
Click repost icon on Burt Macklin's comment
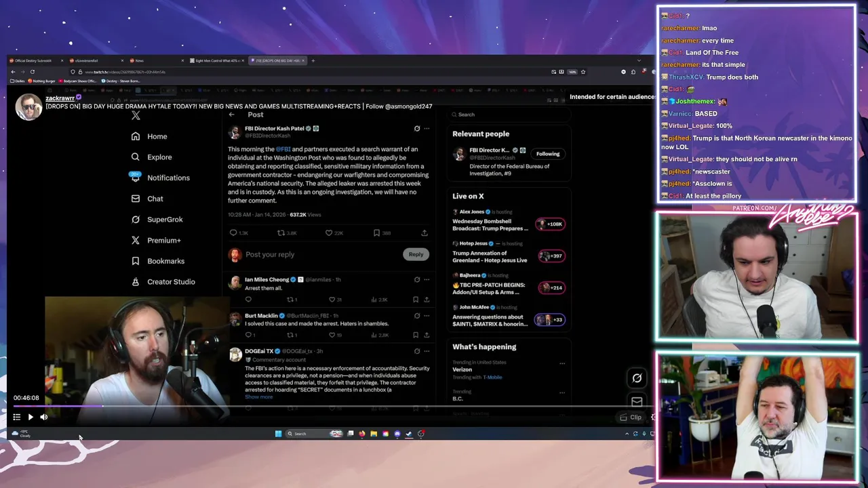(290, 335)
